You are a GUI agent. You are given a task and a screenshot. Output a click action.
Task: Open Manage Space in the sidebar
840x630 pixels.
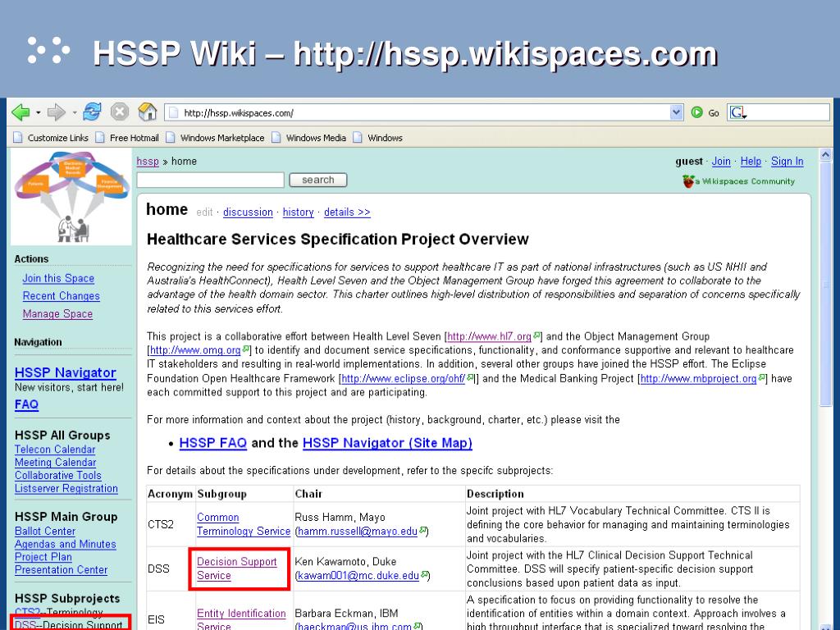(x=58, y=314)
